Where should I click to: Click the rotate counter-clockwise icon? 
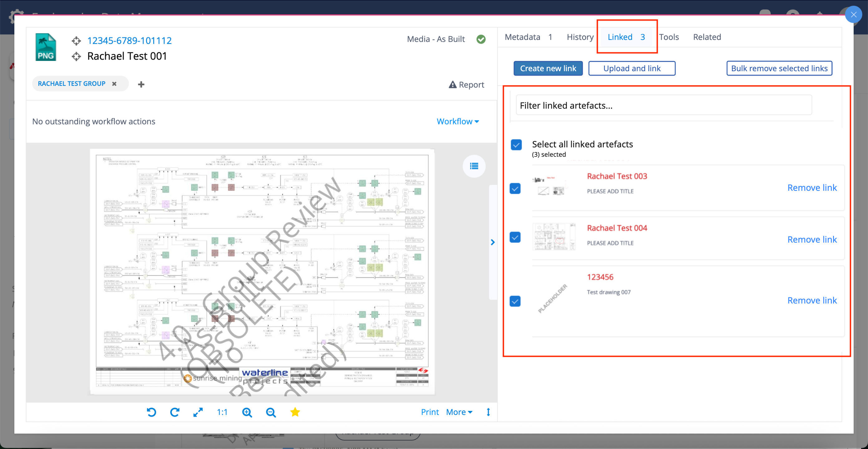click(151, 412)
